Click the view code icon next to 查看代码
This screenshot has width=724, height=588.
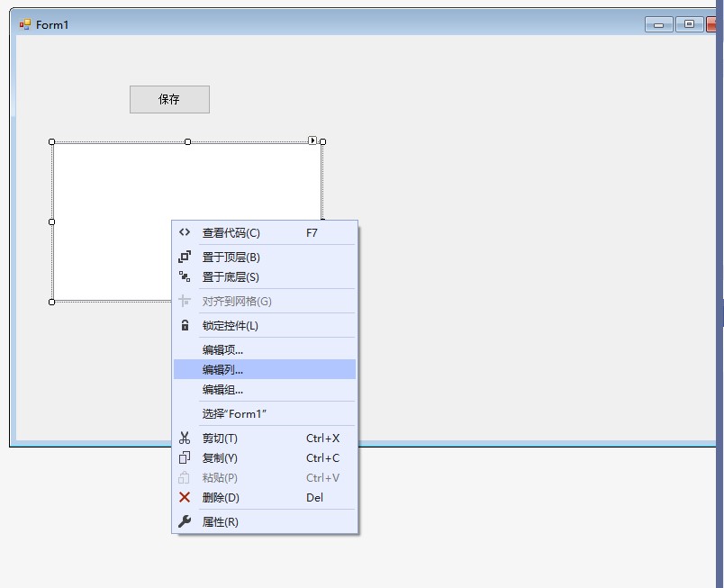185,231
